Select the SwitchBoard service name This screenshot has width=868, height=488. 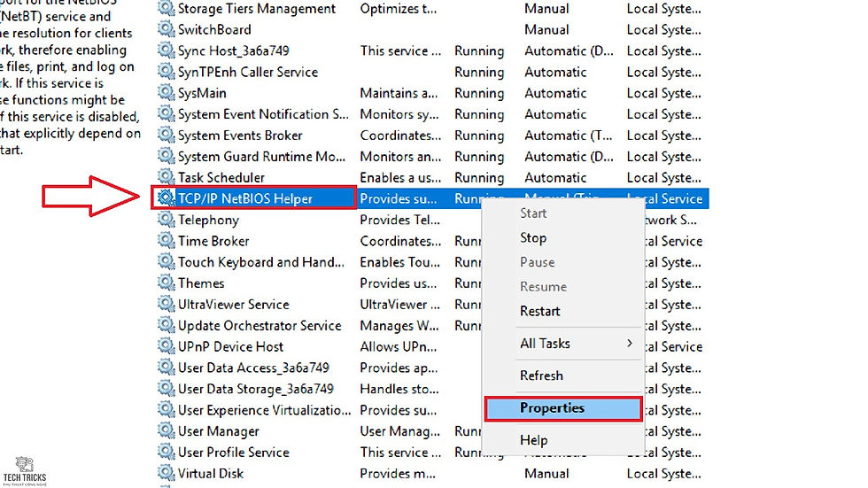pos(214,29)
